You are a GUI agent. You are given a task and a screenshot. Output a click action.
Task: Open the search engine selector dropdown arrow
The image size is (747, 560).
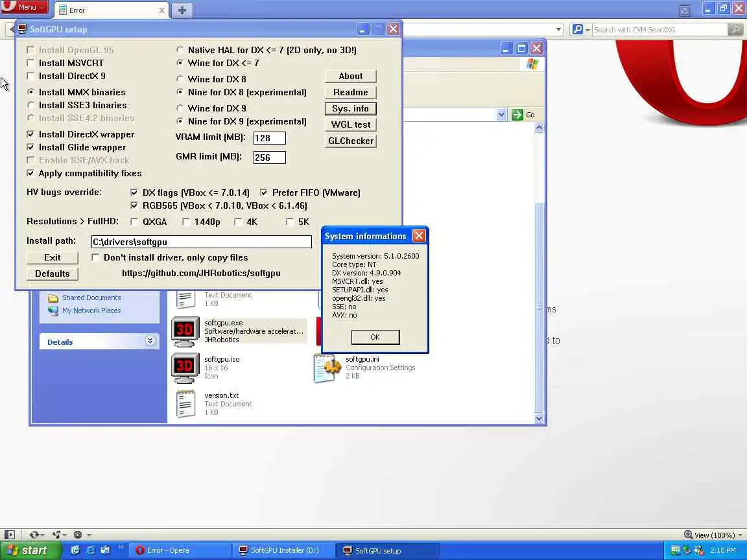588,30
